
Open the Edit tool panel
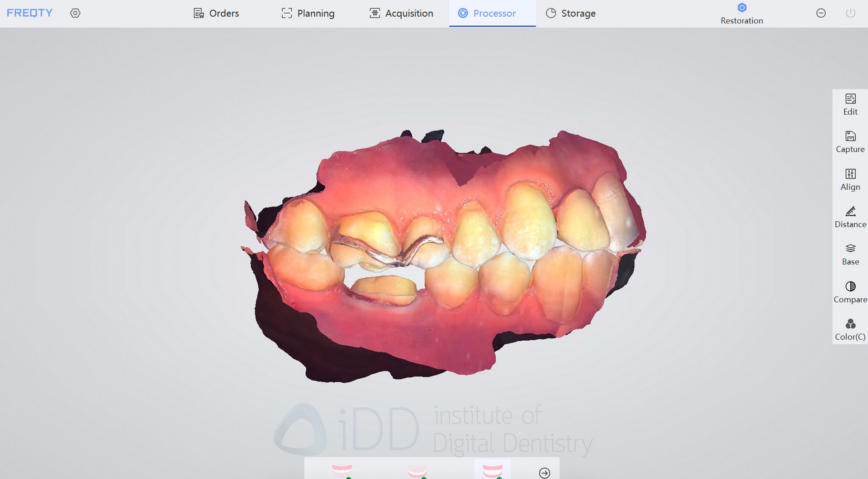(850, 104)
